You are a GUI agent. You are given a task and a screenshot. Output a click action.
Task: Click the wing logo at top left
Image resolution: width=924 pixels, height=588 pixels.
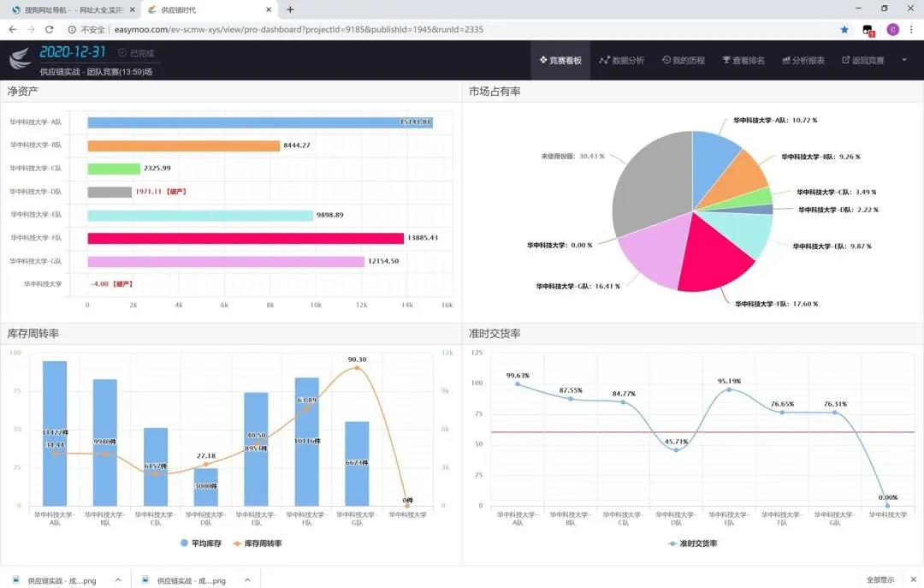point(21,59)
